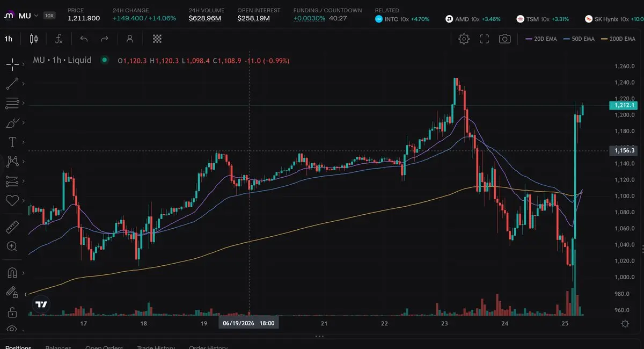This screenshot has width=644, height=349.
Task: Select the ruler measure tool
Action: [12, 227]
